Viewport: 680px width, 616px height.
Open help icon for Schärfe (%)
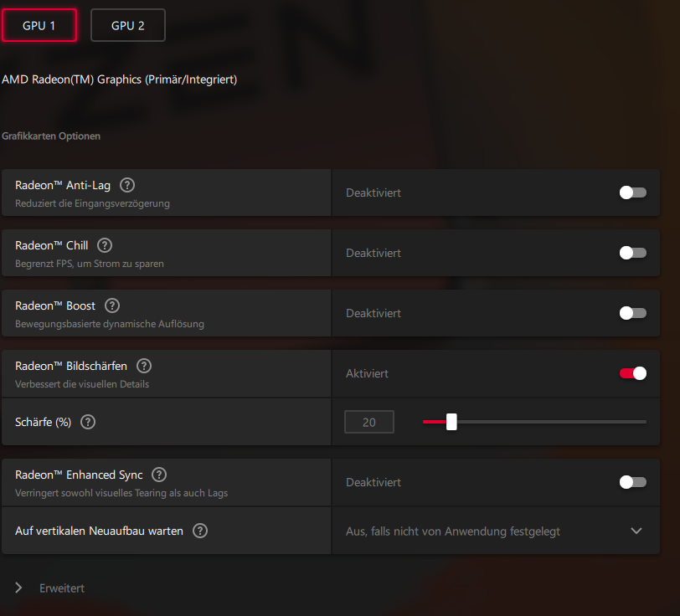[88, 422]
